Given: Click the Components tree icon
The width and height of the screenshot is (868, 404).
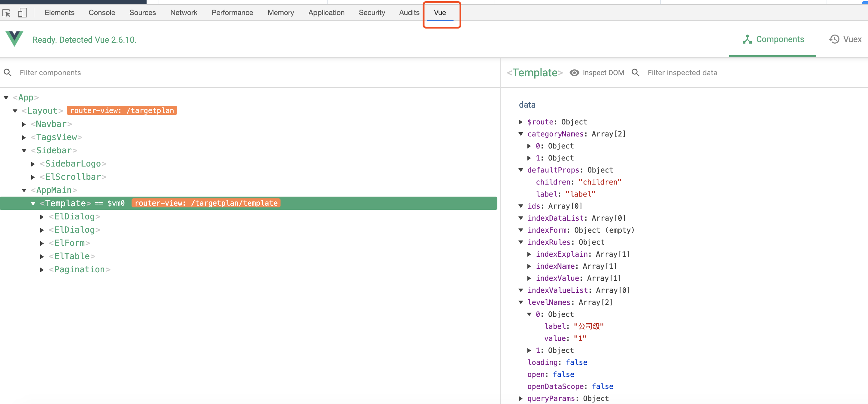Looking at the screenshot, I should pyautogui.click(x=747, y=39).
